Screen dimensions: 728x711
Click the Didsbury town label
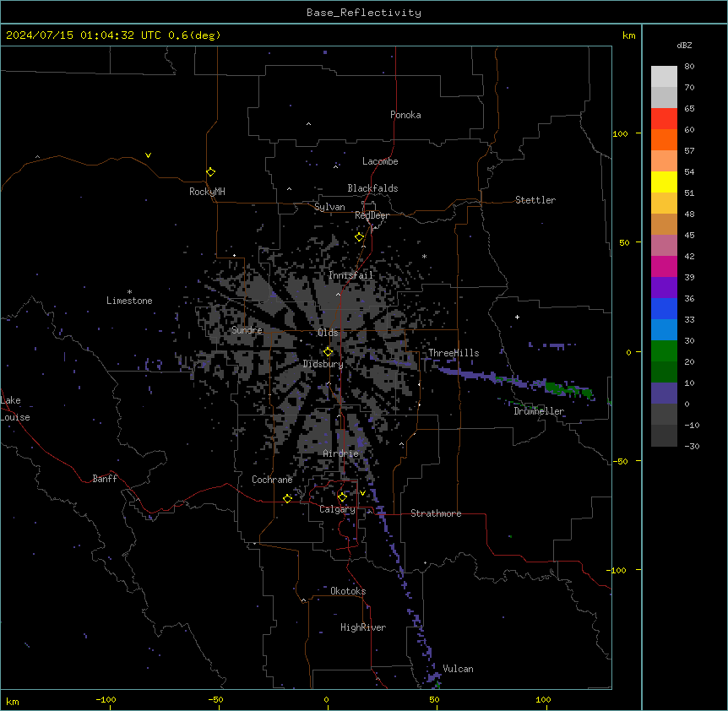click(x=323, y=364)
